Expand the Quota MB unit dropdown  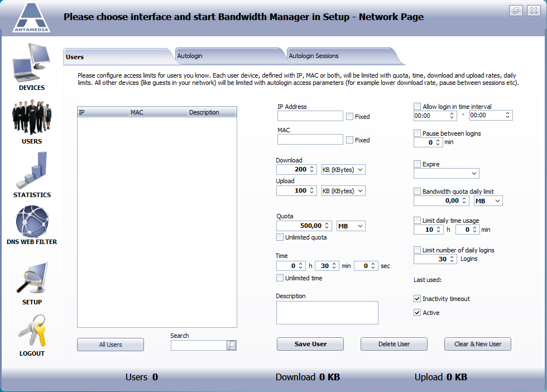tap(351, 226)
